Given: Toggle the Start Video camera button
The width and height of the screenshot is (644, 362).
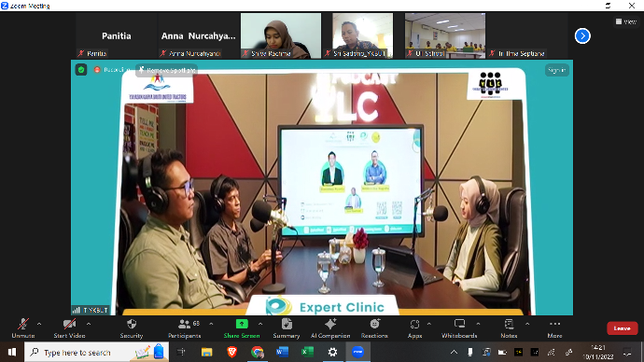Looking at the screenshot, I should click(69, 328).
